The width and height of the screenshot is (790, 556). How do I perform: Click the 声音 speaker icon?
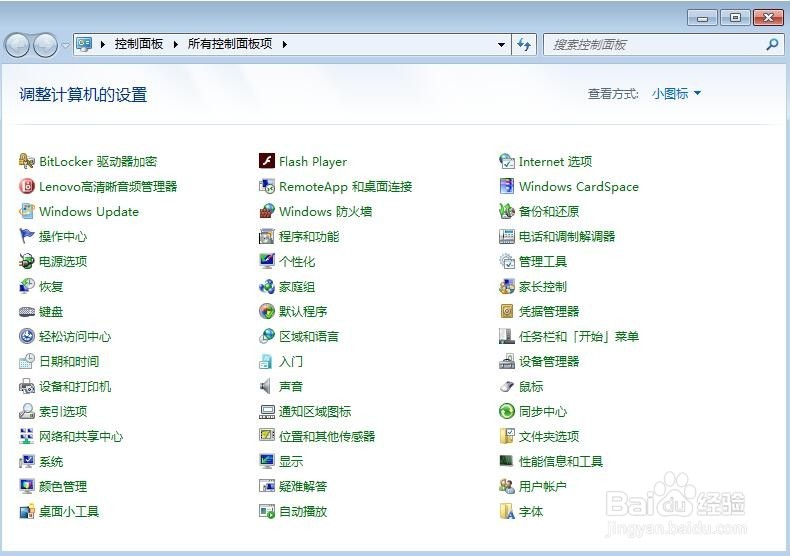pyautogui.click(x=266, y=386)
